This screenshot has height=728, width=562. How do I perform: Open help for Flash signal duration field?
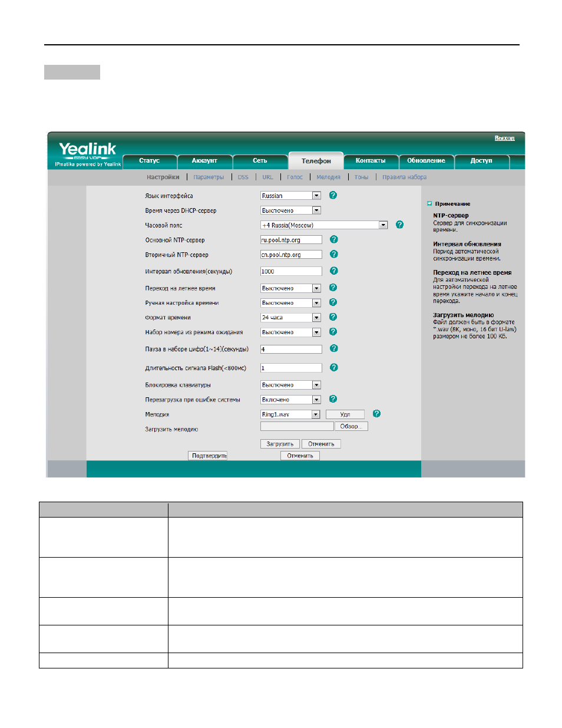point(333,367)
